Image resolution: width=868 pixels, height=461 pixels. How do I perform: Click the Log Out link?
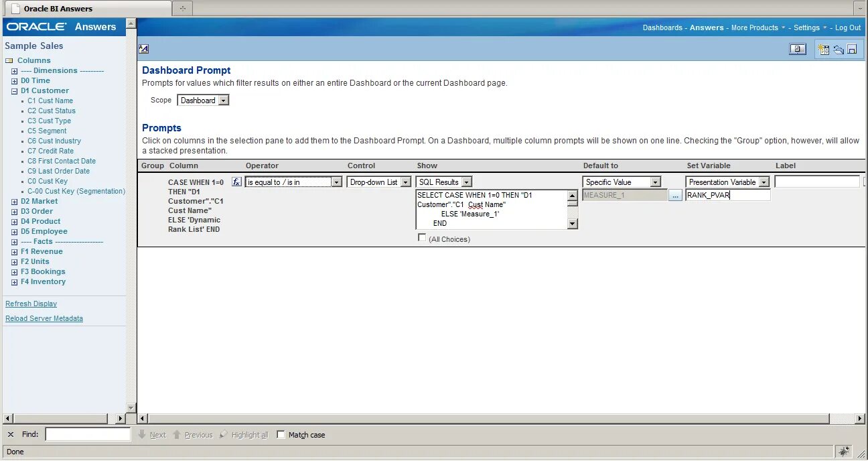[x=848, y=27]
